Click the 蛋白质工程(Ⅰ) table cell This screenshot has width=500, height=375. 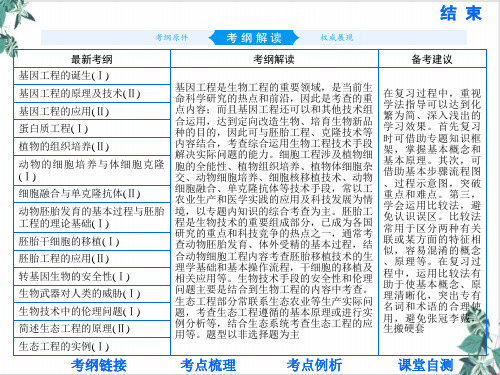92,129
